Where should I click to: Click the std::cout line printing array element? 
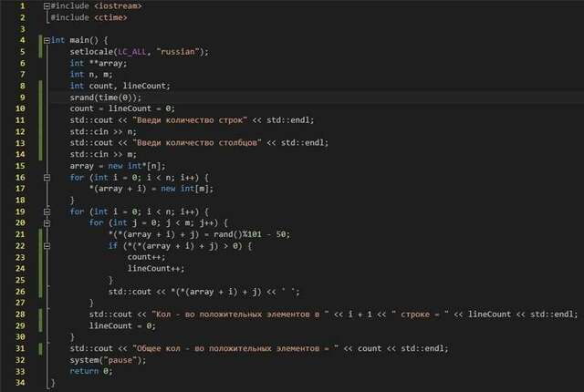(204, 292)
